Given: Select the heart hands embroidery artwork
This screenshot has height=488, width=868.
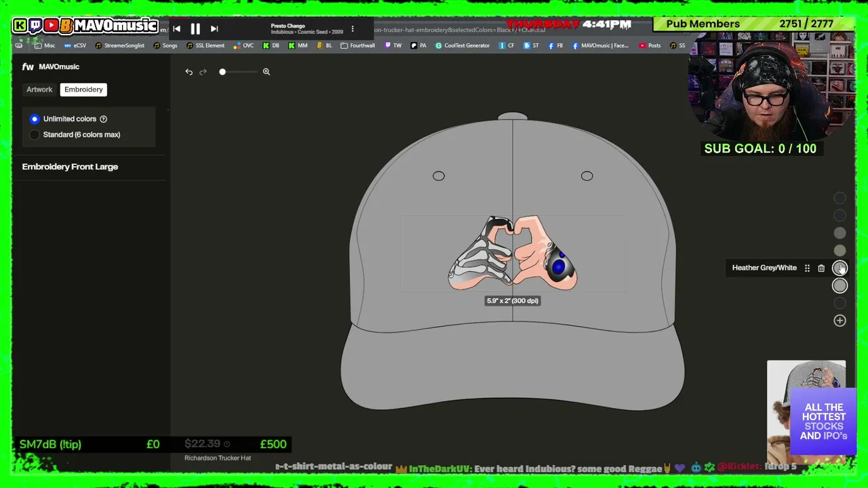Looking at the screenshot, I should (x=513, y=253).
